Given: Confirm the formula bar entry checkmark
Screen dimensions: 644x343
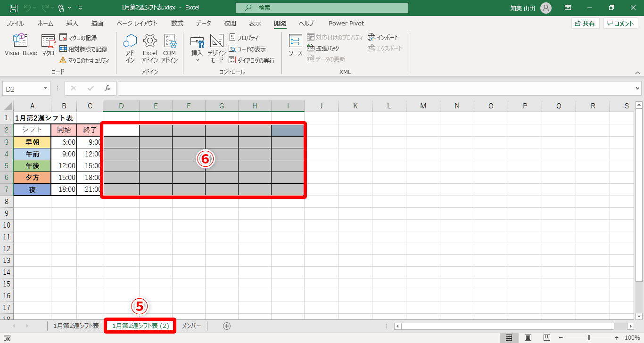Looking at the screenshot, I should point(91,88).
